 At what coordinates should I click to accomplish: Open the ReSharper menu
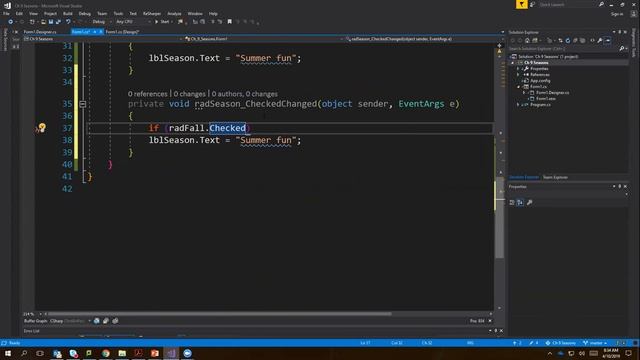tap(152, 13)
